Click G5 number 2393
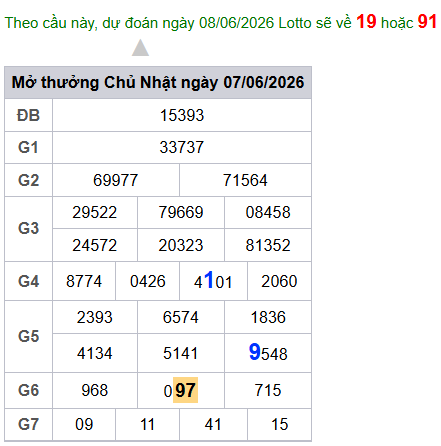The height and width of the screenshot is (446, 441). pyautogui.click(x=95, y=317)
